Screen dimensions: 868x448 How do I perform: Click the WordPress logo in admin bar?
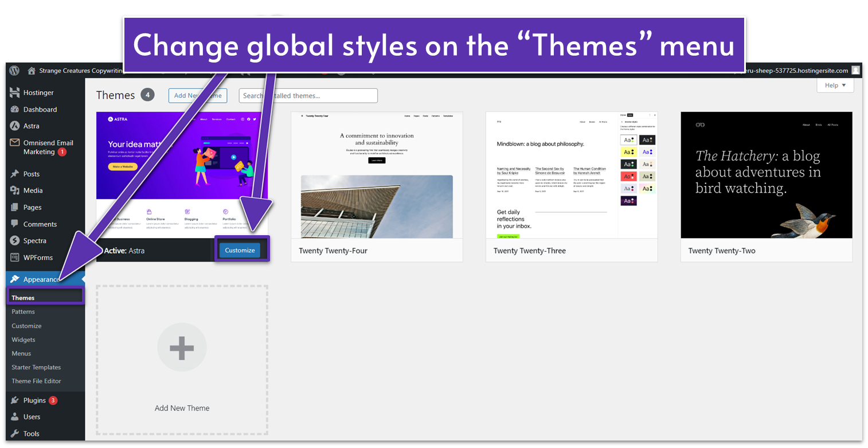point(14,71)
